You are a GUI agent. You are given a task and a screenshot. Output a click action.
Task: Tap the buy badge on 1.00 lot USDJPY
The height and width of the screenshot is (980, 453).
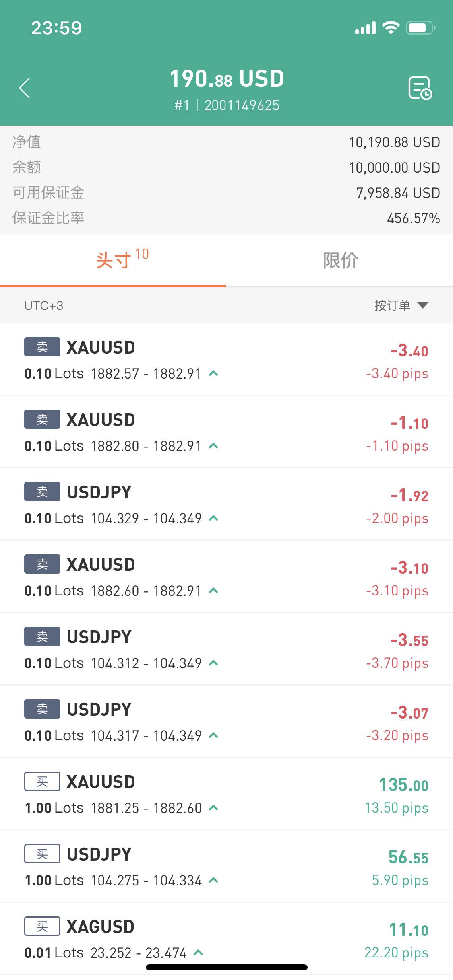pyautogui.click(x=42, y=854)
